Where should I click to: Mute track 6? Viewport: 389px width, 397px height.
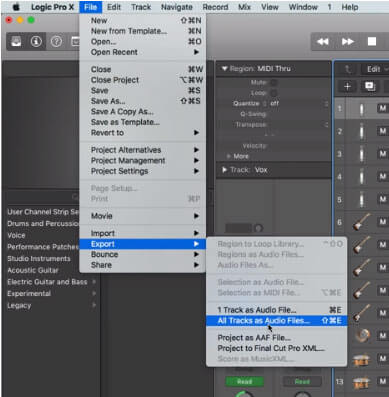[x=383, y=221]
